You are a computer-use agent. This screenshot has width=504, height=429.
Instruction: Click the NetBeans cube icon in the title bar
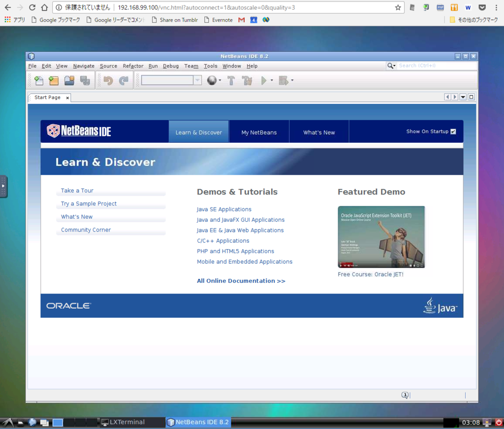coord(31,56)
